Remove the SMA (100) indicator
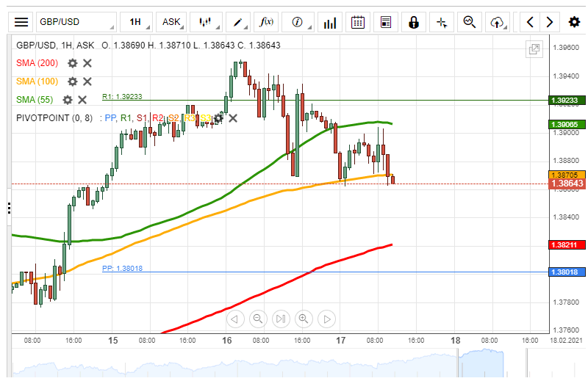 click(x=87, y=81)
